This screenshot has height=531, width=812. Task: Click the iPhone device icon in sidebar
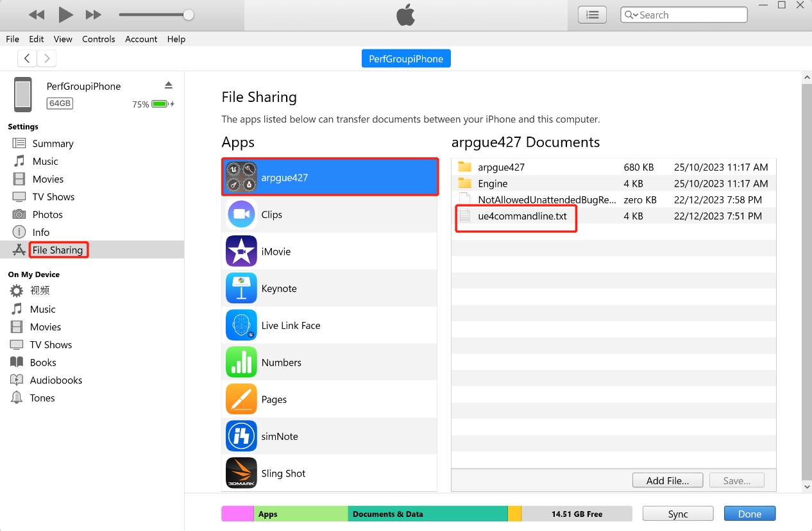point(23,94)
